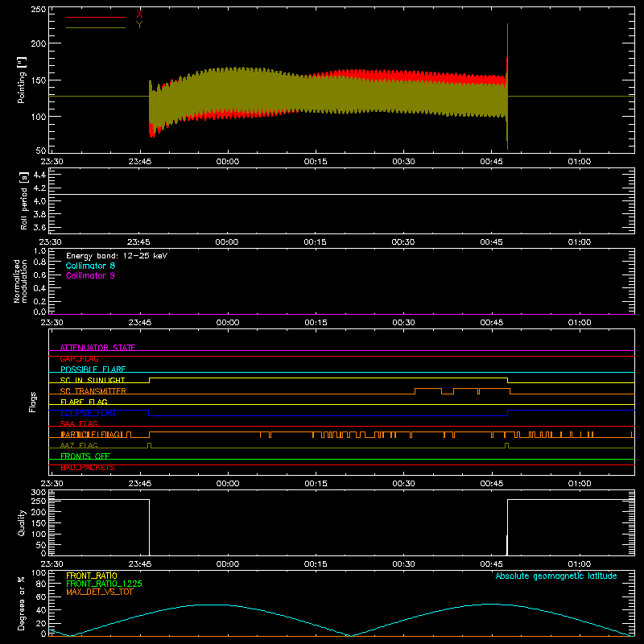Click the 00:45 tick under the modulation plot
The image size is (644, 644).
(491, 323)
